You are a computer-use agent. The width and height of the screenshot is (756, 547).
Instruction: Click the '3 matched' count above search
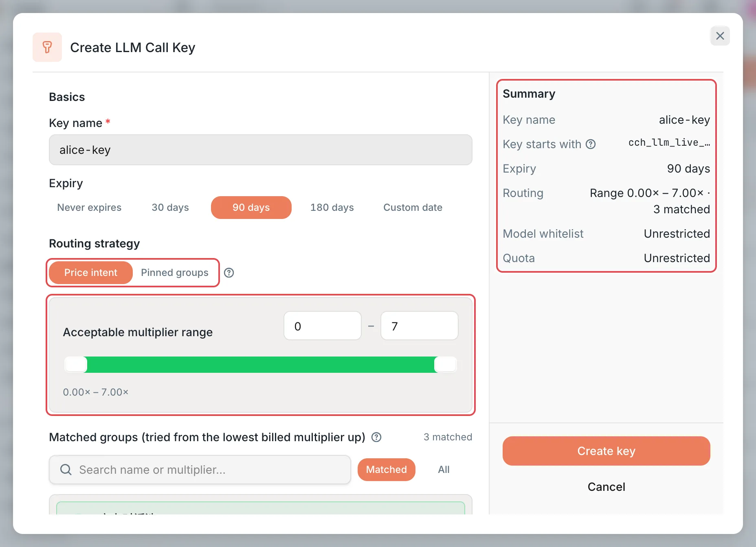pos(448,437)
